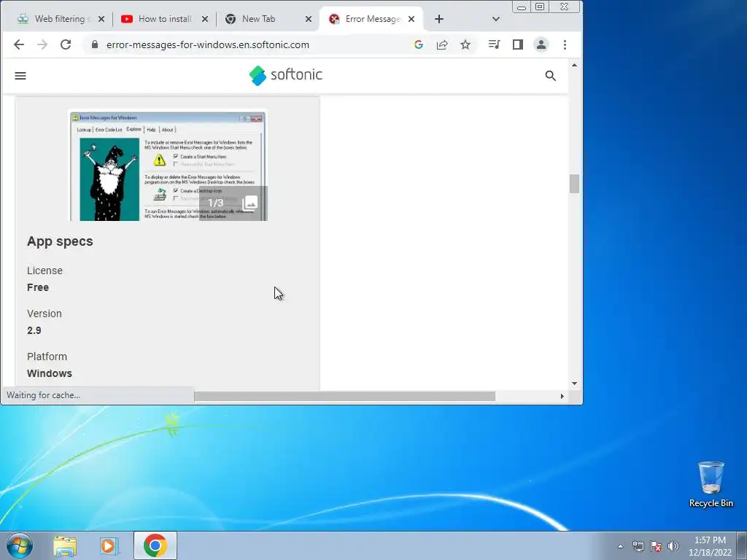747x560 pixels.
Task: Click the forward navigation arrow
Action: (42, 44)
